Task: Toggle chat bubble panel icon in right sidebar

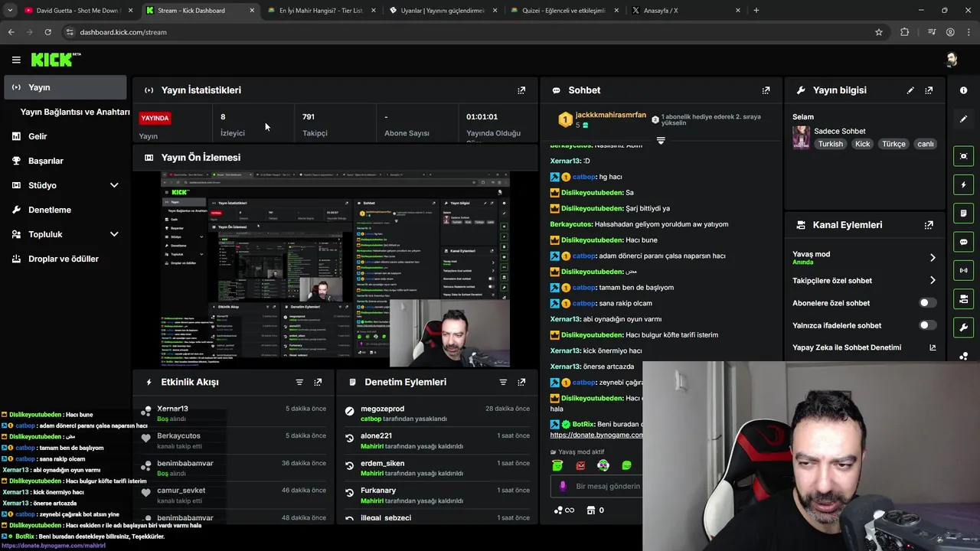Action: [x=963, y=242]
